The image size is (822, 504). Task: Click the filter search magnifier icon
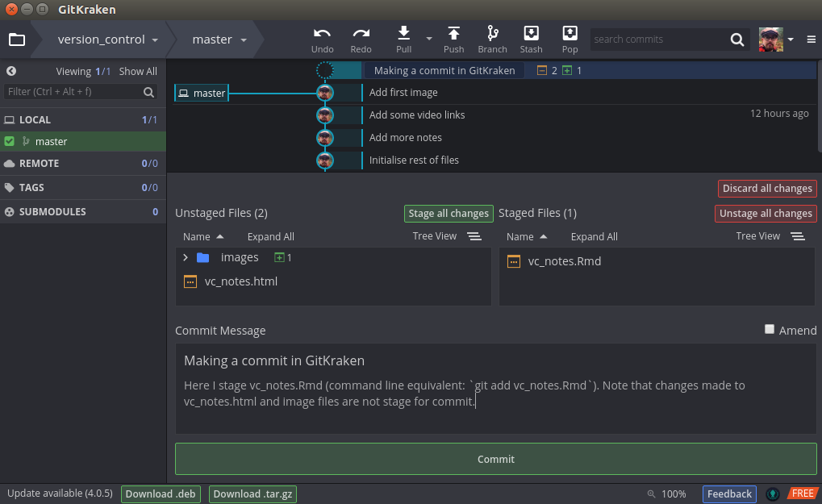[x=149, y=92]
